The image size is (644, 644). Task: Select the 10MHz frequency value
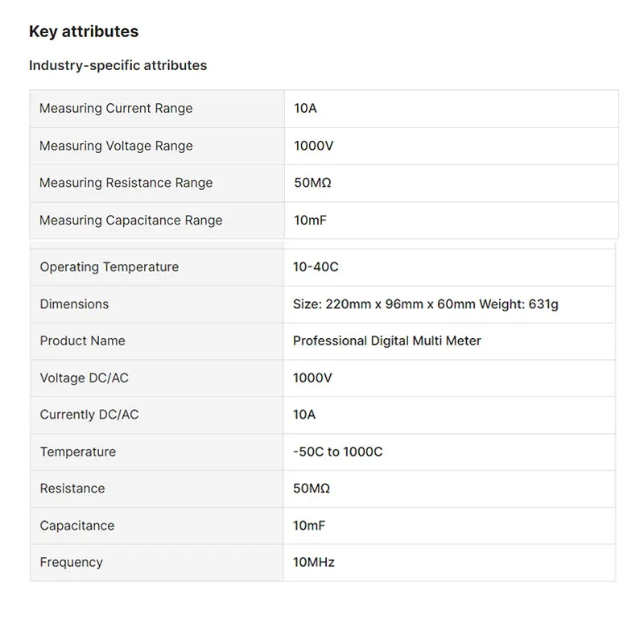point(313,563)
